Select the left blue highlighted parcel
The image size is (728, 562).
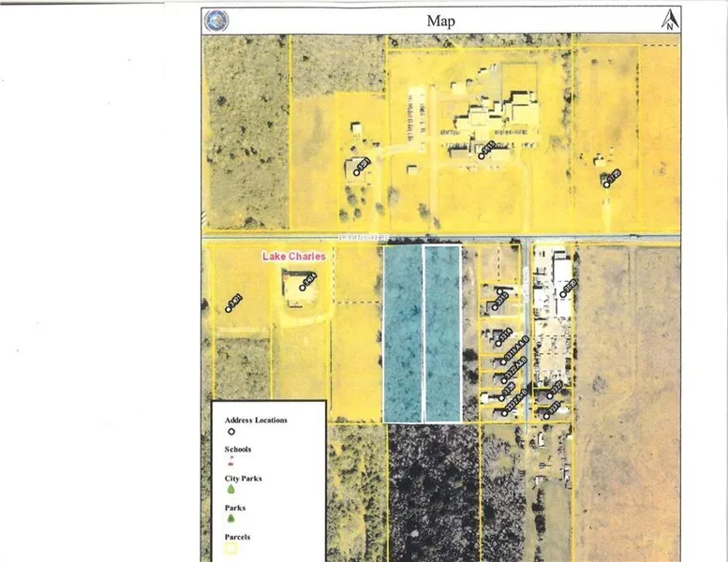click(402, 333)
